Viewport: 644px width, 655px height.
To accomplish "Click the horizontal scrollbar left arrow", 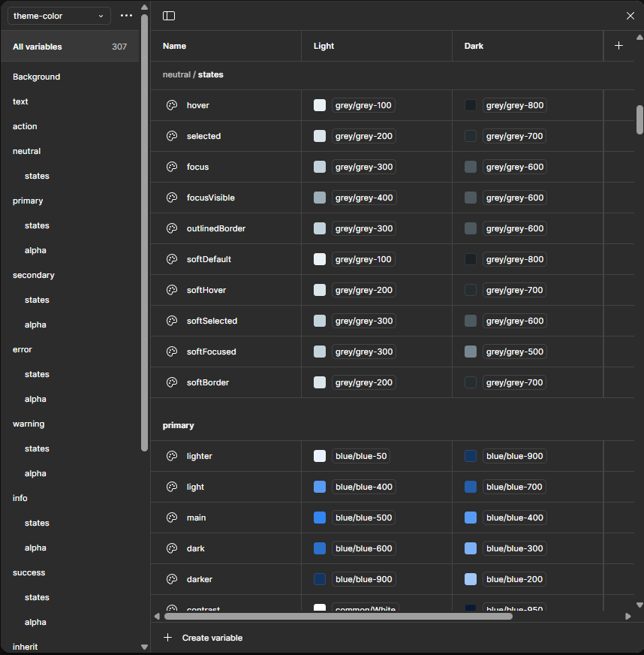I will pos(157,616).
